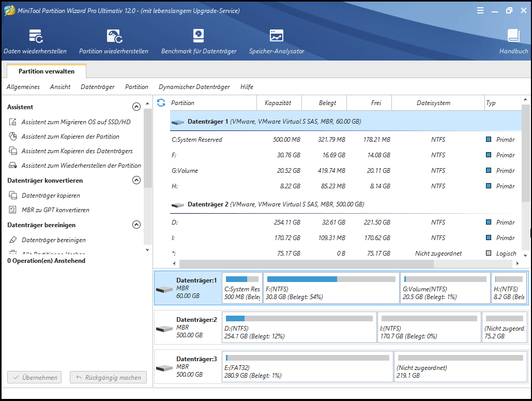532x401 pixels.
Task: Click Rückgängig machen button
Action: click(x=108, y=377)
